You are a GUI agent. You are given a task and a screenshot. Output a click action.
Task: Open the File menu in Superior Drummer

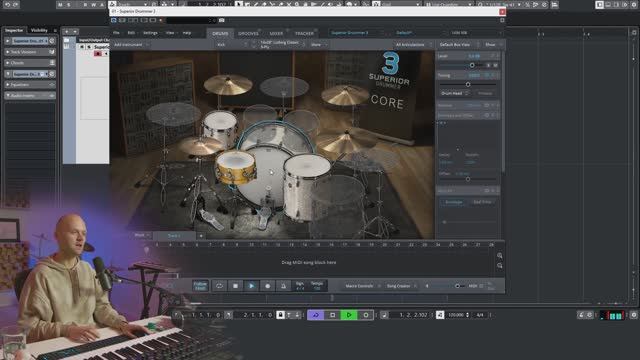[116, 33]
